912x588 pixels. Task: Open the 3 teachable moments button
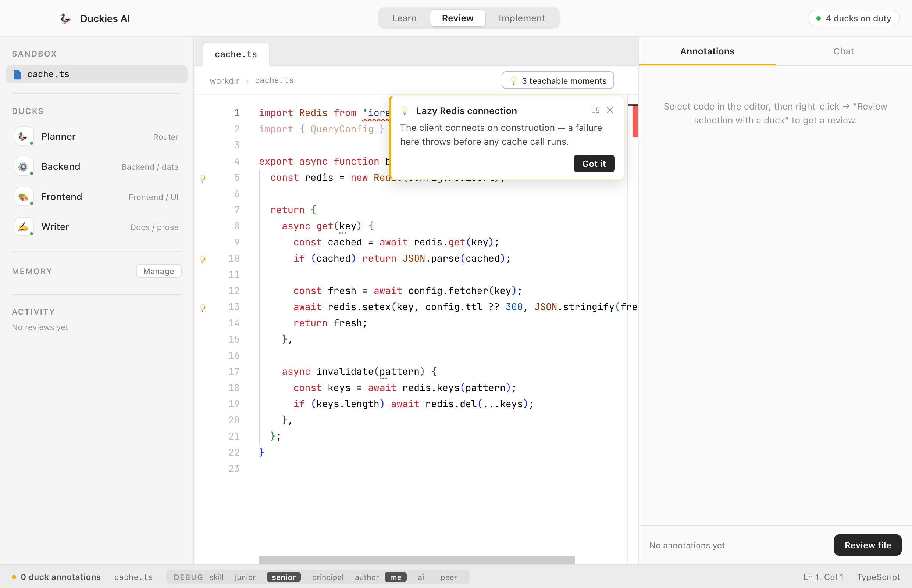[557, 80]
